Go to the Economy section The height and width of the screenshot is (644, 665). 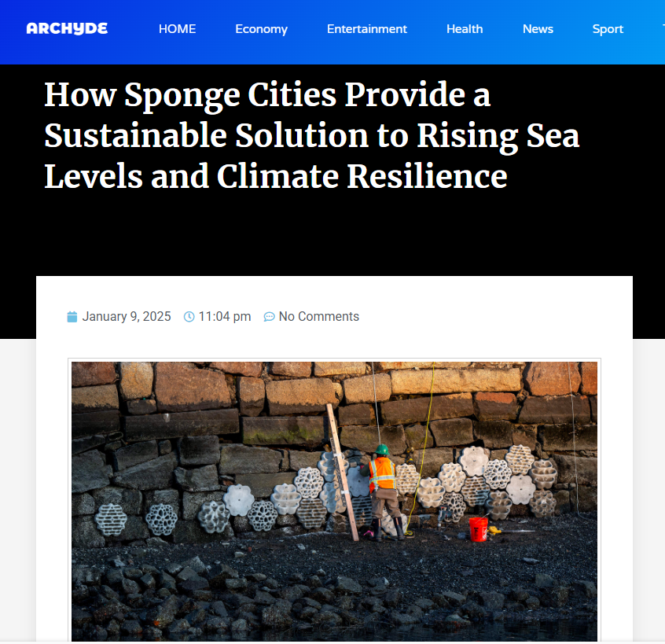pyautogui.click(x=261, y=29)
